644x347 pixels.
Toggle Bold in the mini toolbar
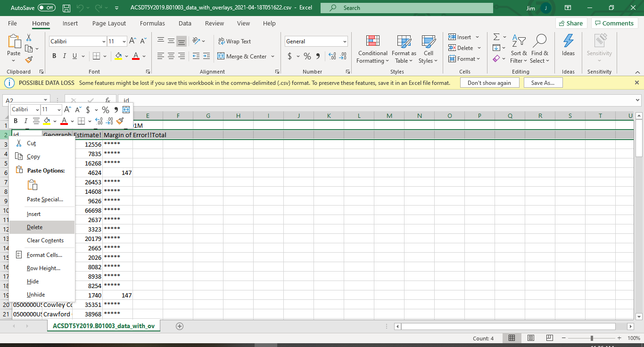16,121
